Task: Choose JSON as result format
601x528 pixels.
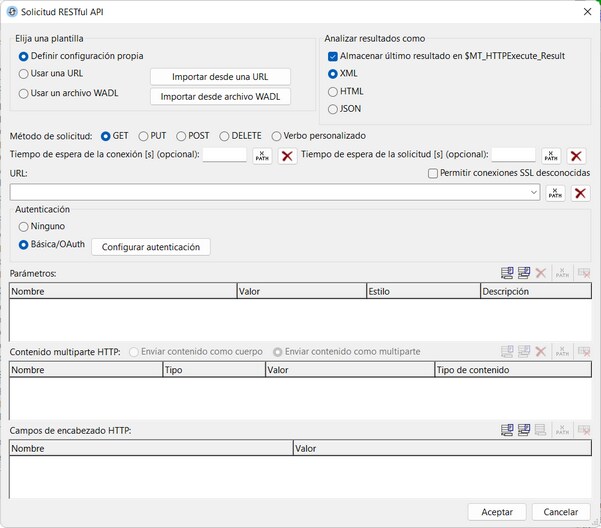Action: (x=333, y=109)
